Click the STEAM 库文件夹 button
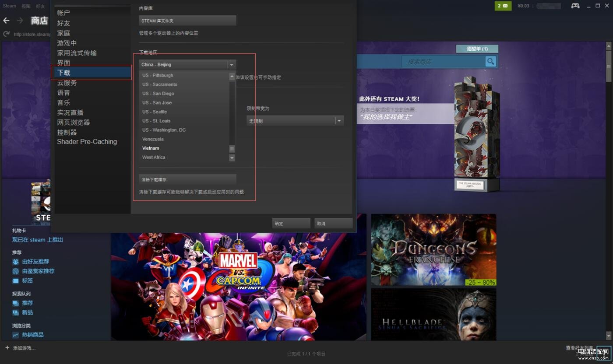 (x=187, y=21)
